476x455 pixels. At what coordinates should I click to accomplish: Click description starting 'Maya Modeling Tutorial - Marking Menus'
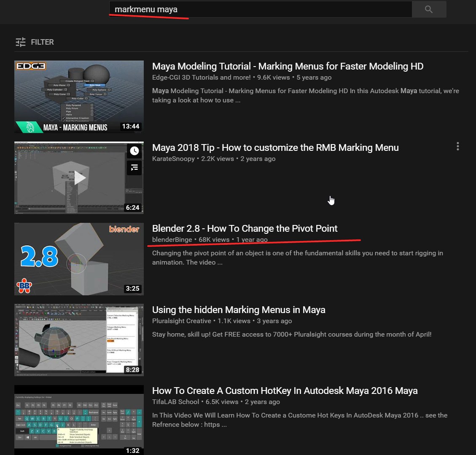(305, 96)
